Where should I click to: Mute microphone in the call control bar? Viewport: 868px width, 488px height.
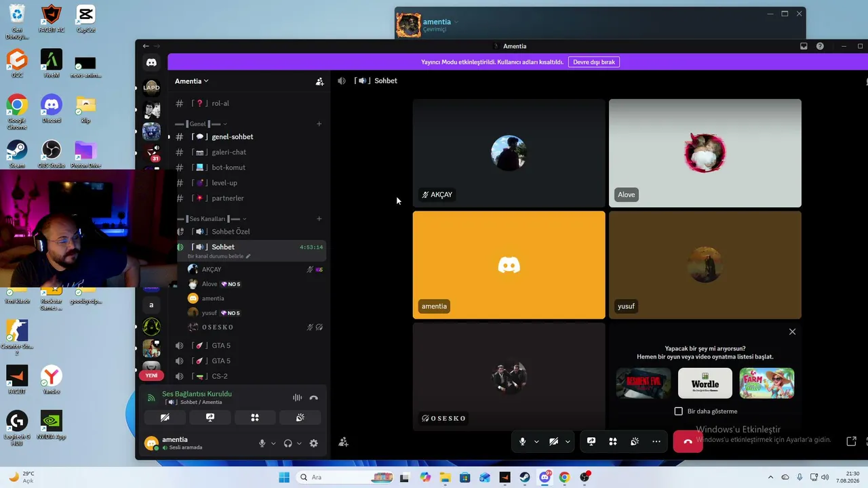(x=522, y=442)
